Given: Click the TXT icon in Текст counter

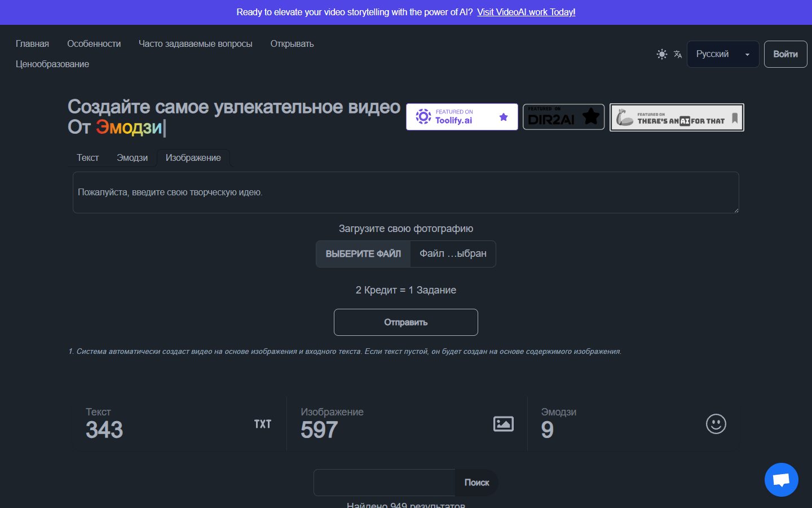Looking at the screenshot, I should coord(263,424).
